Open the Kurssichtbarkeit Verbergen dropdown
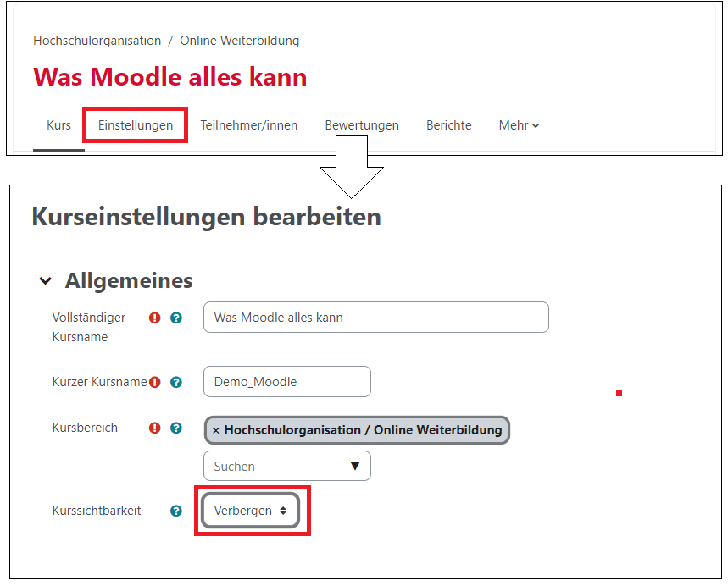This screenshot has width=728, height=586. tap(251, 511)
